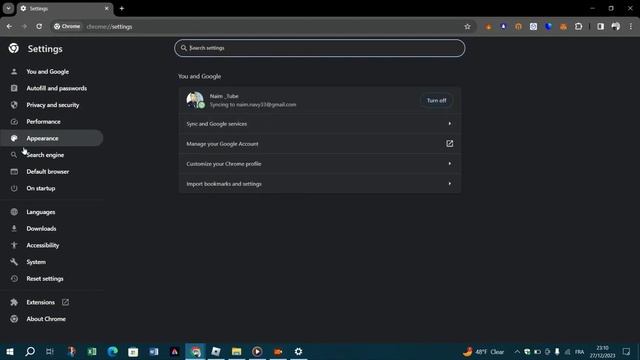Expand Import bookmarks and settings row
The image size is (640, 360).
[x=320, y=184]
